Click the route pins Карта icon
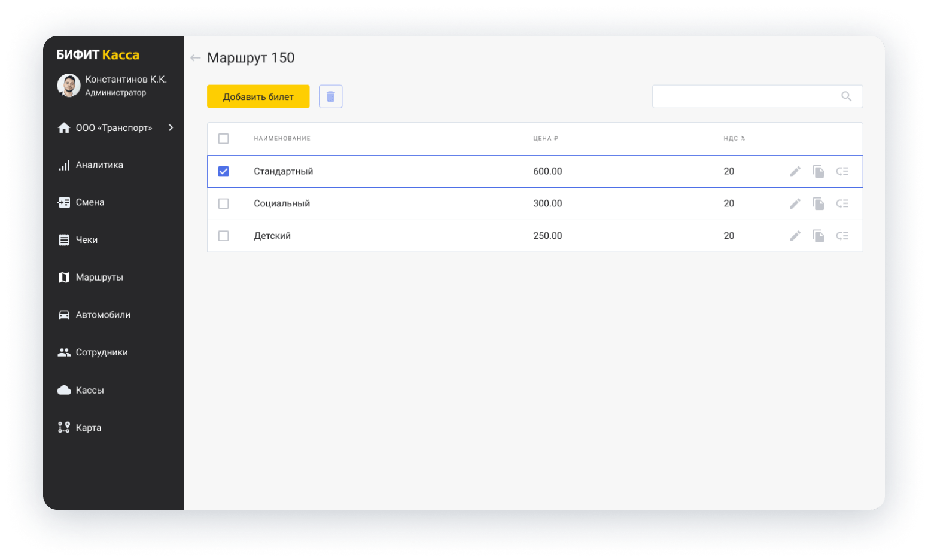The height and width of the screenshot is (560, 928). pyautogui.click(x=64, y=428)
